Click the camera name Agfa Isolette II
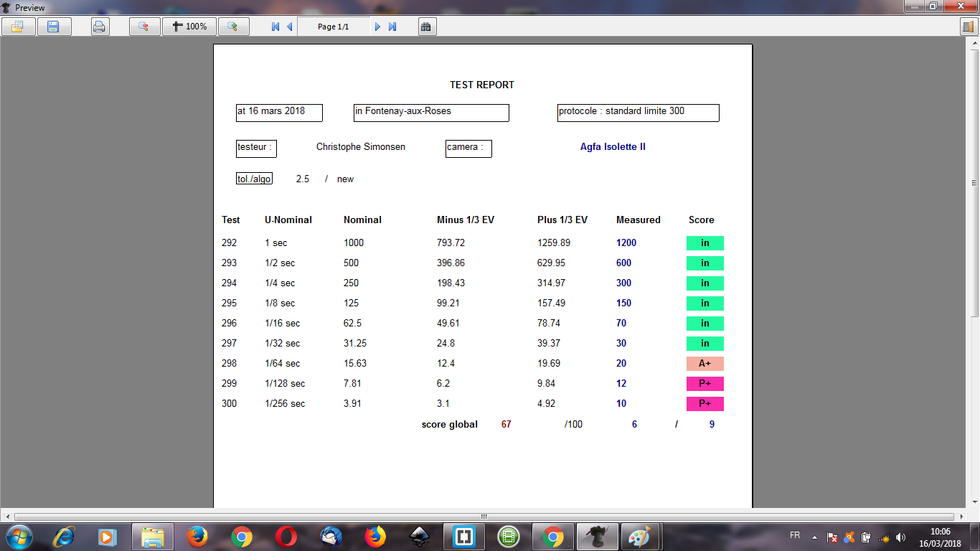This screenshot has height=551, width=980. pyautogui.click(x=613, y=147)
